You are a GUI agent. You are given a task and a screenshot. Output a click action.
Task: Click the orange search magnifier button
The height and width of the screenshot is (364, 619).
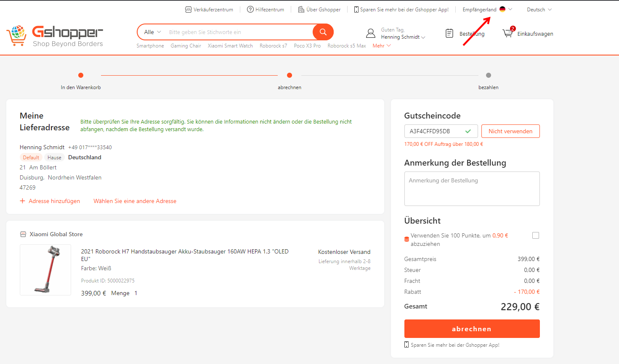click(323, 32)
